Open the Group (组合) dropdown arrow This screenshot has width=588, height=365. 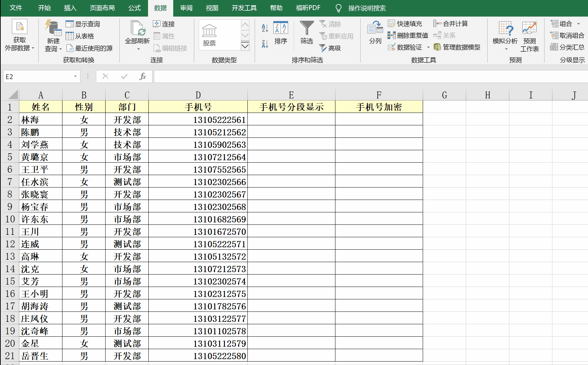[578, 24]
